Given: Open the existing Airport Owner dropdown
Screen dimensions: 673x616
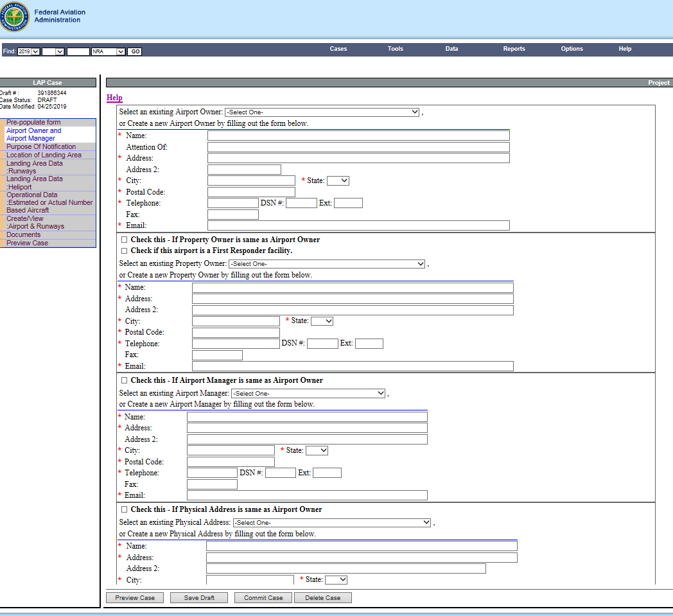Looking at the screenshot, I should (x=322, y=112).
